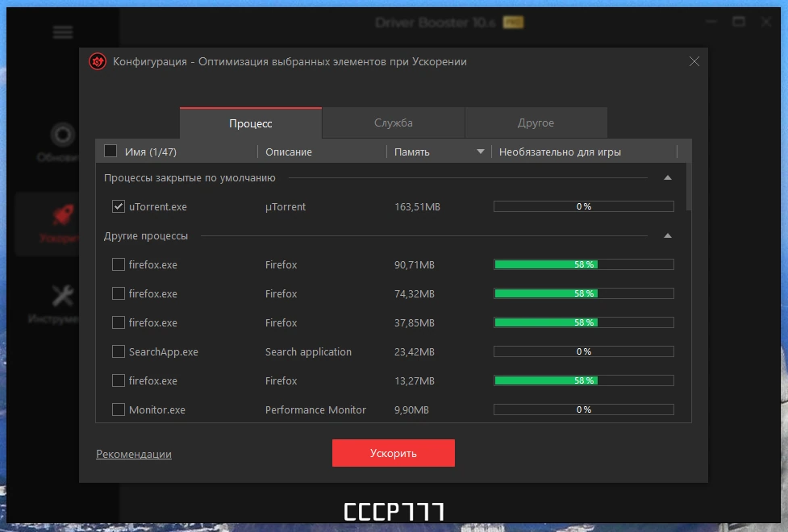Select the Monitor.exe process name
This screenshot has height=532, width=788.
(156, 410)
